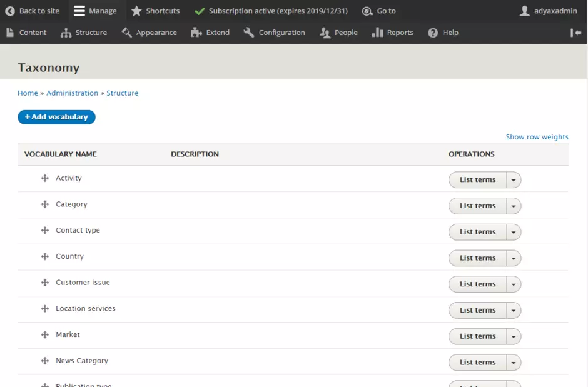Collapse the toolbar using the orientation toggle
Screen dimensions: 588x387
(x=575, y=33)
